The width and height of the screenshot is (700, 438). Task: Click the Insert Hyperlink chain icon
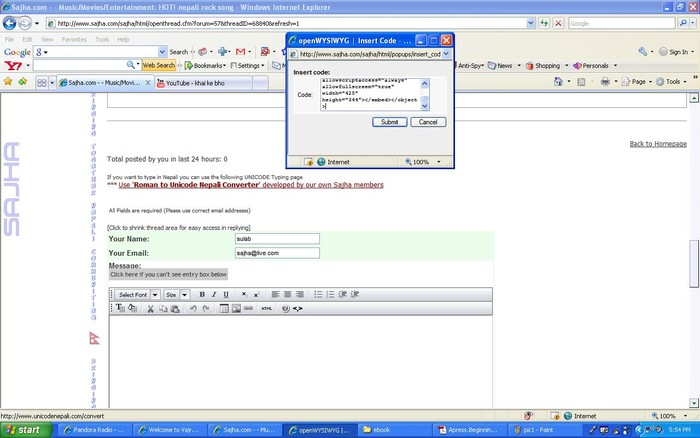(x=249, y=309)
